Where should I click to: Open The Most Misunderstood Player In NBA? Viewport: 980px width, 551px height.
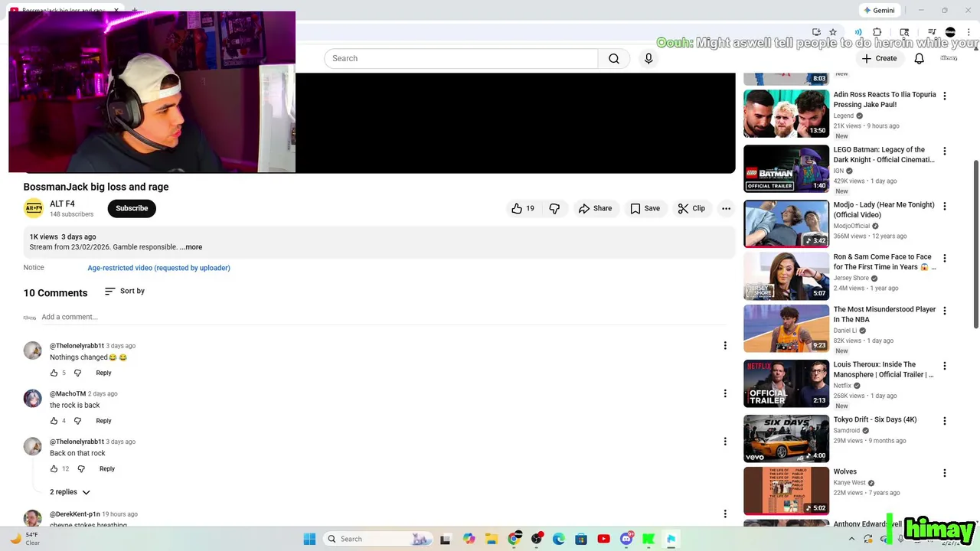[x=786, y=328]
